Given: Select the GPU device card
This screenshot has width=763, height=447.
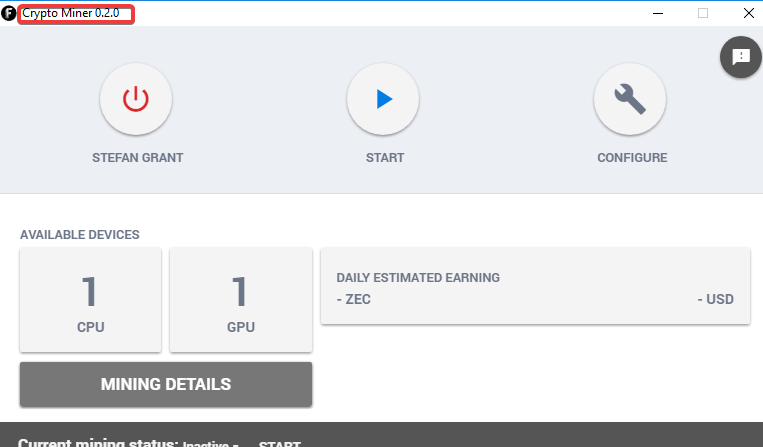Looking at the screenshot, I should point(240,300).
